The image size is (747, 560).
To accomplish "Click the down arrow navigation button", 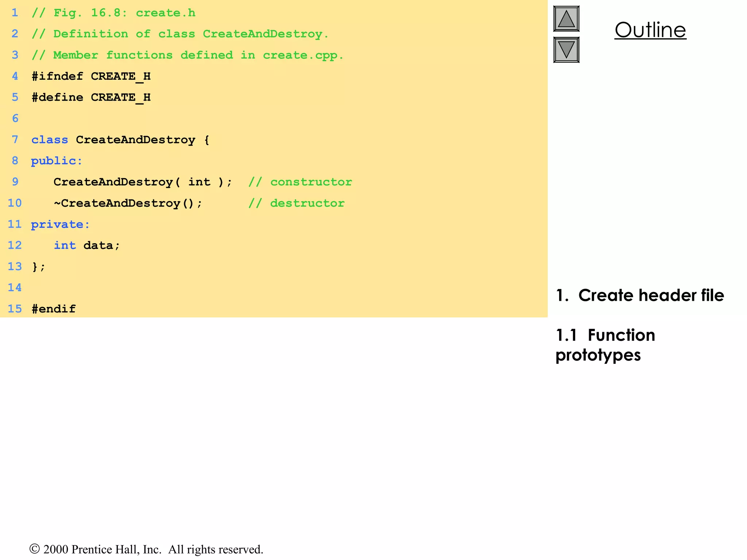I will pos(566,50).
